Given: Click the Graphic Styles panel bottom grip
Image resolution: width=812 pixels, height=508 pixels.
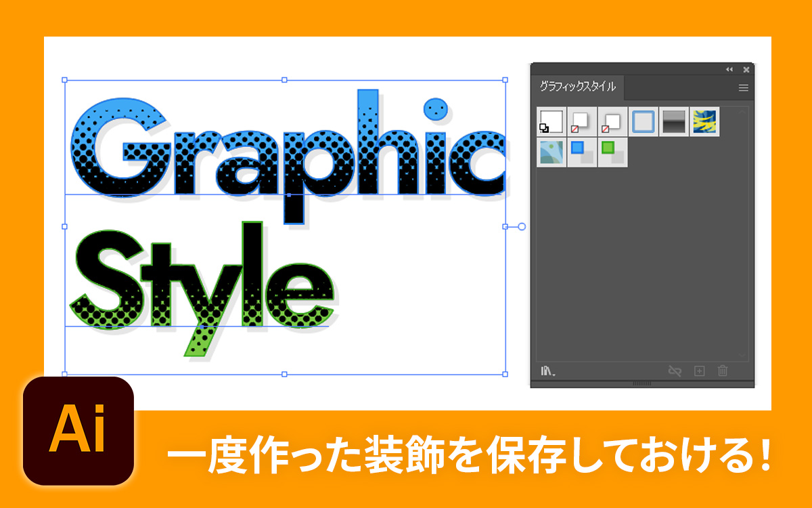Looking at the screenshot, I should pyautogui.click(x=642, y=383).
